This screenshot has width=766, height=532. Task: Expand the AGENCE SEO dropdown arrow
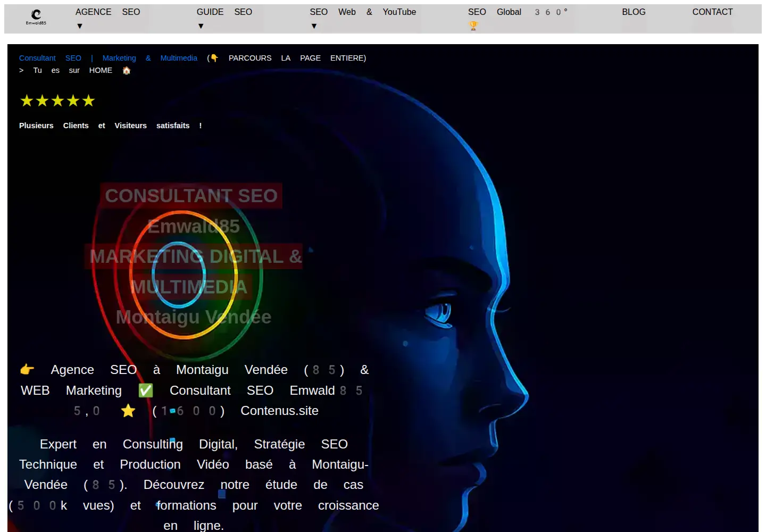pos(80,26)
